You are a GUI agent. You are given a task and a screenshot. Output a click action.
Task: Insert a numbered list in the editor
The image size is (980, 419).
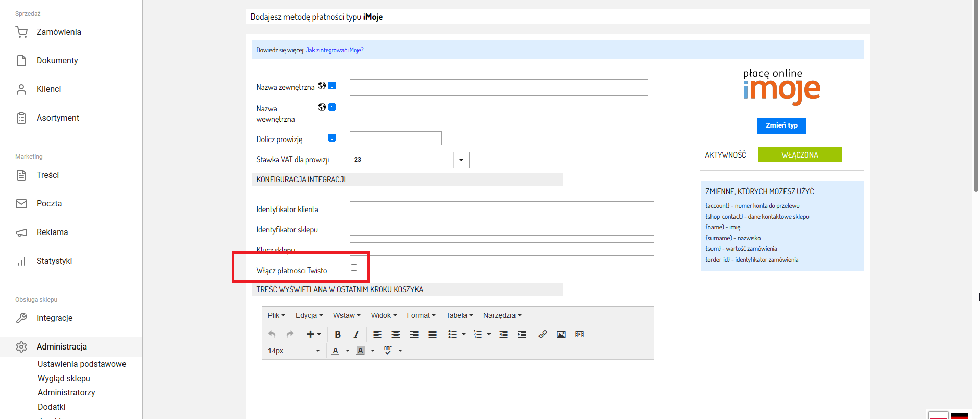point(478,334)
